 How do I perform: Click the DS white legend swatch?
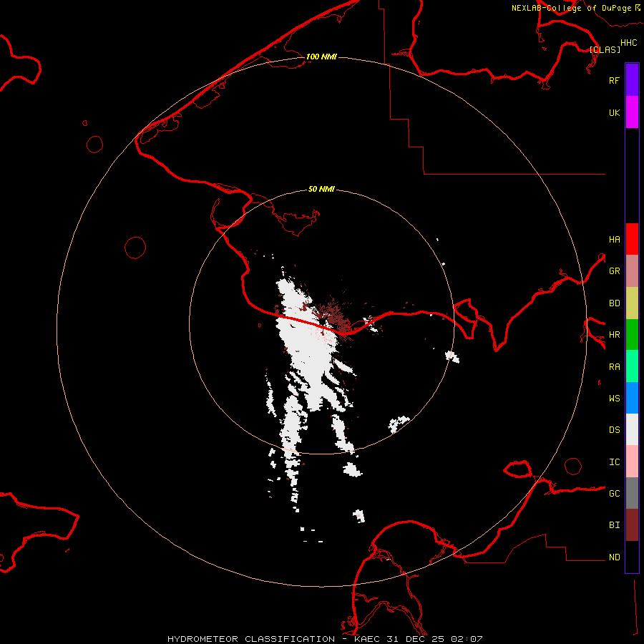click(x=632, y=429)
